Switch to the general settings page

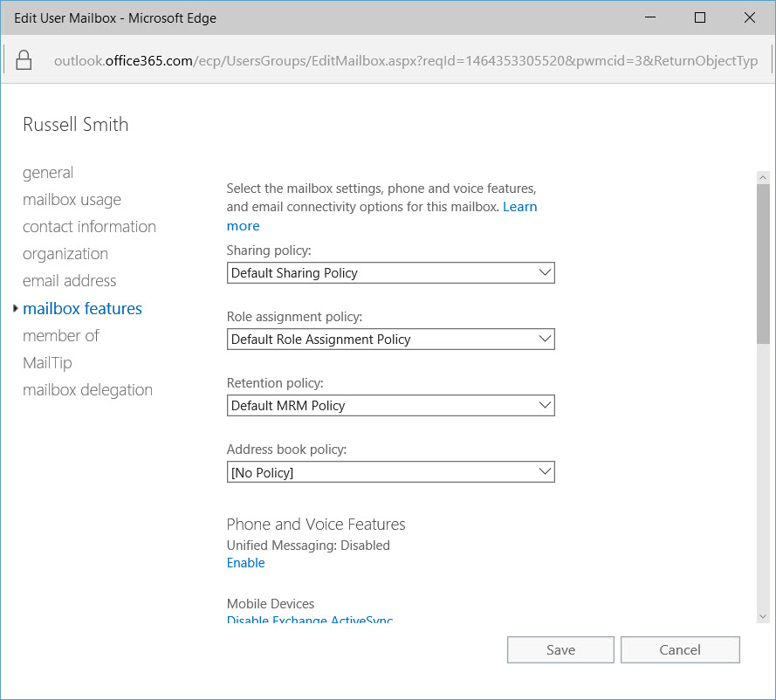click(x=48, y=172)
